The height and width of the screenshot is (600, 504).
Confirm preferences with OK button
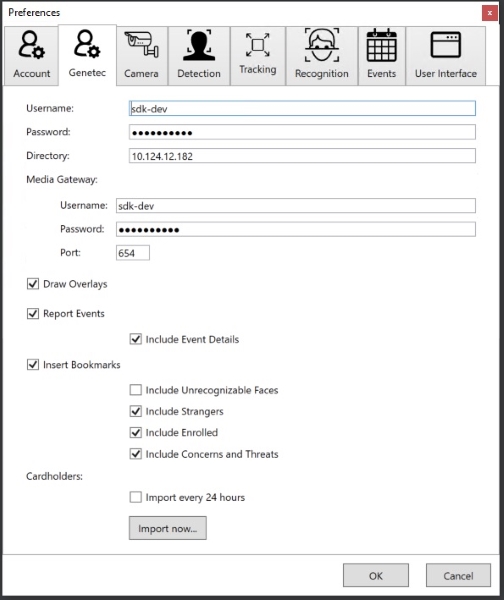coord(376,575)
